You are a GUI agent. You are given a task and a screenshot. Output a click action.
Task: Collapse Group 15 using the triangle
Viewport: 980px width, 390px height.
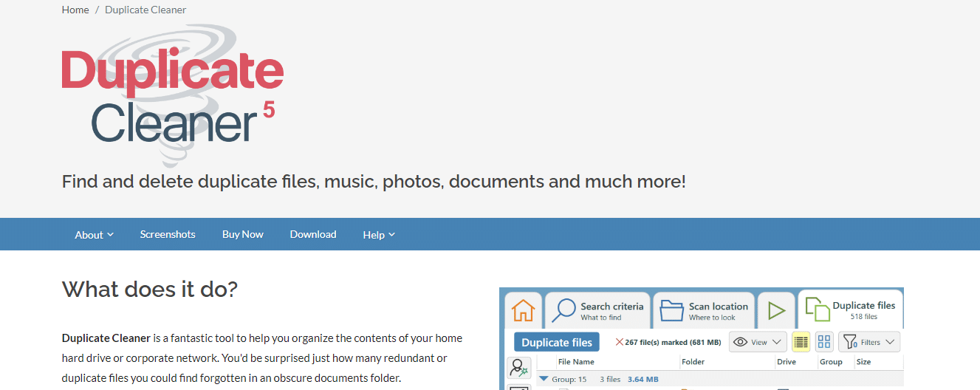point(544,379)
